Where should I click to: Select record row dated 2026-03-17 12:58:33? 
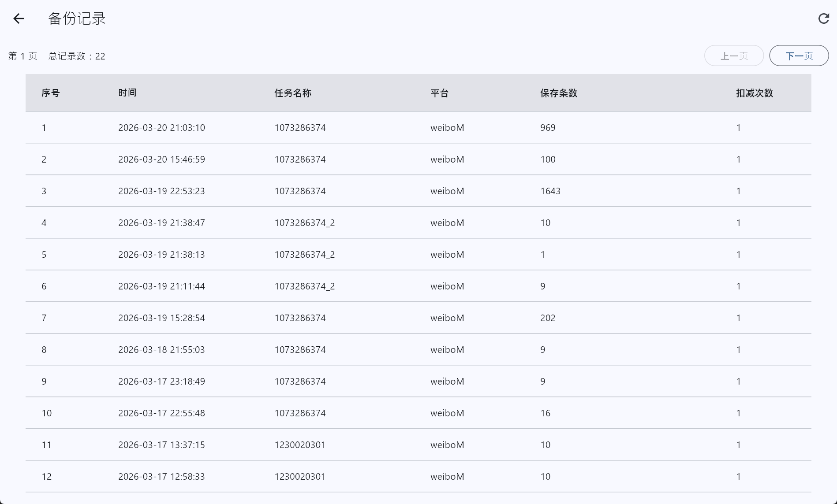click(x=161, y=477)
